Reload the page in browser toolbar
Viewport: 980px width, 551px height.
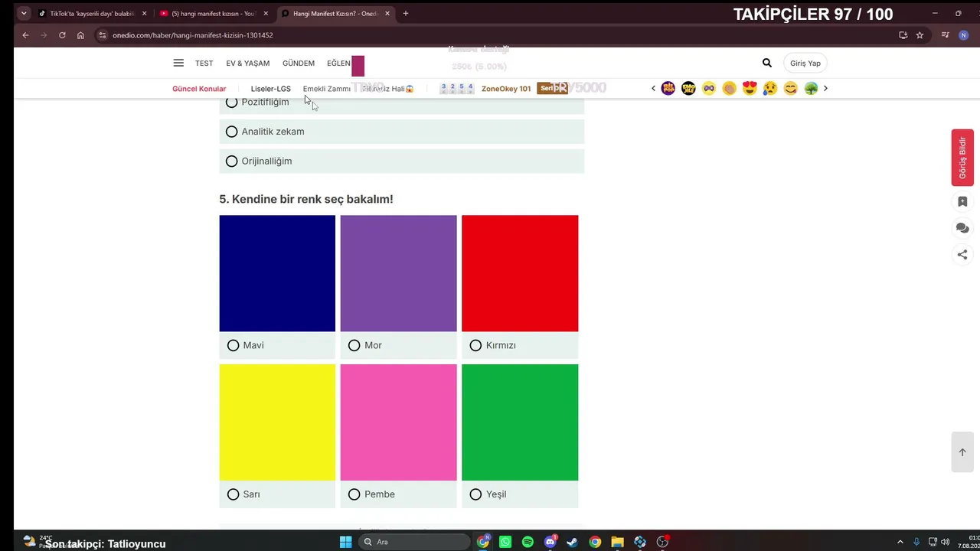[x=62, y=35]
